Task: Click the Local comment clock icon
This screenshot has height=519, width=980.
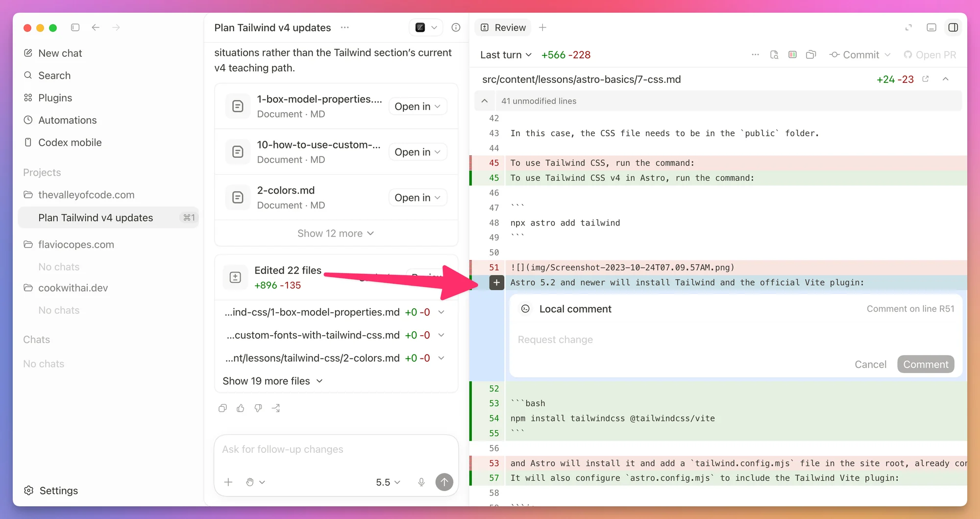Action: [525, 309]
